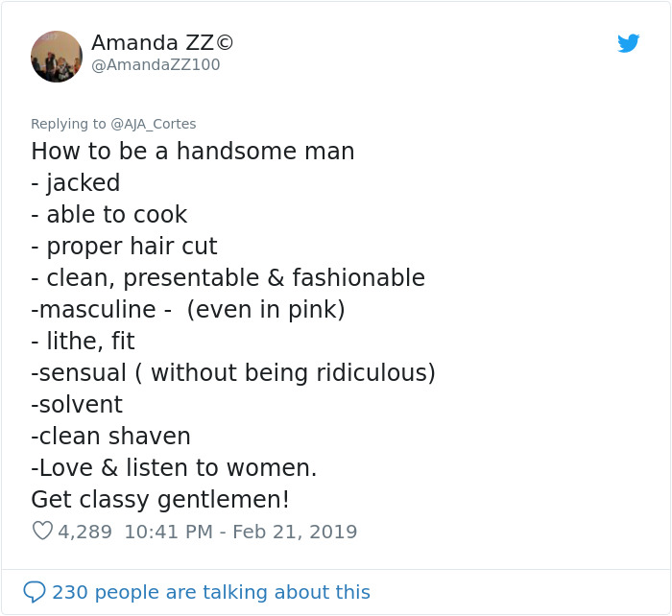Image resolution: width=672 pixels, height=616 pixels.
Task: Click the "-clean shaven" line
Action: [110, 437]
